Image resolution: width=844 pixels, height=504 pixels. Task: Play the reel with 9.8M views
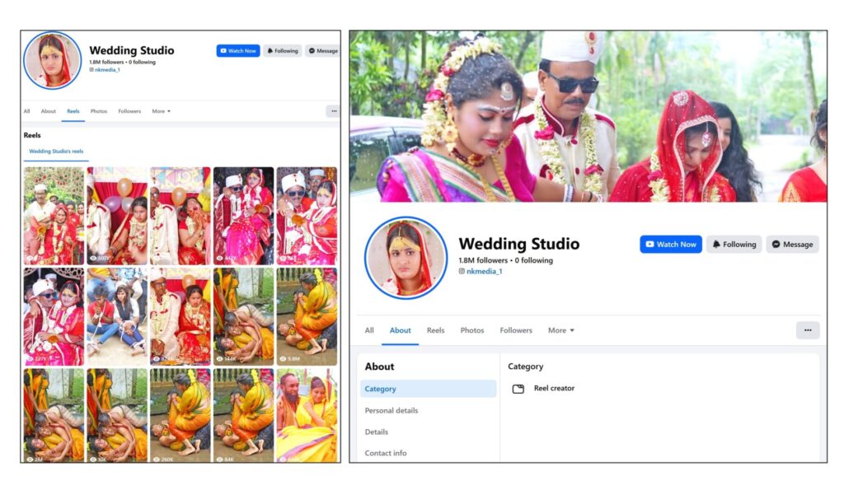click(x=307, y=317)
